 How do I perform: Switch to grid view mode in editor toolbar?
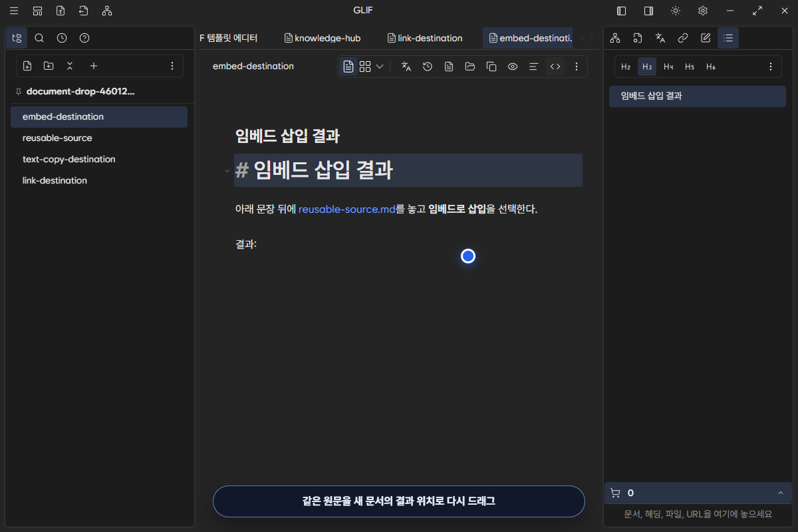[365, 66]
